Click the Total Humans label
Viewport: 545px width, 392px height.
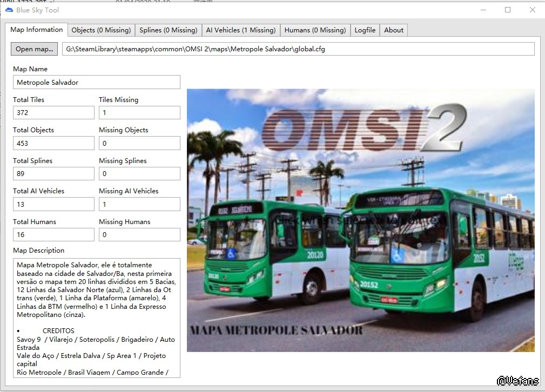(x=35, y=222)
